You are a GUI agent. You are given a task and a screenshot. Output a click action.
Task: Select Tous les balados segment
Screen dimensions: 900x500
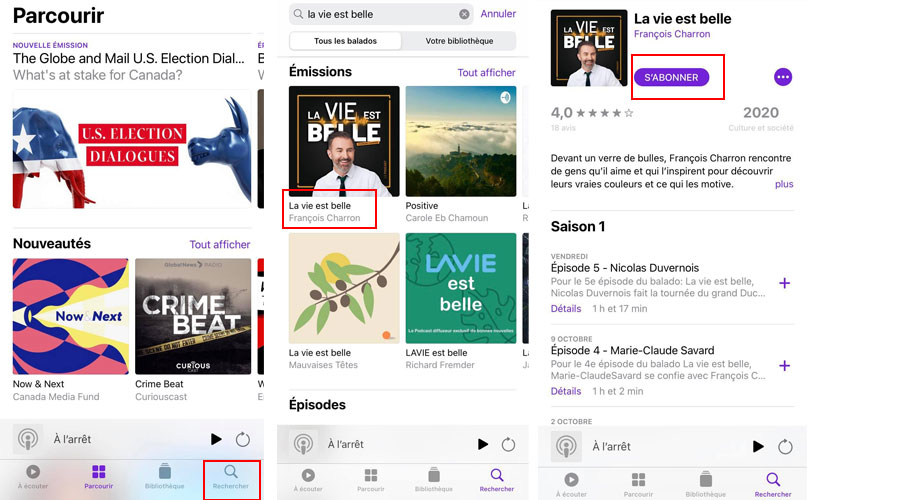click(x=346, y=41)
